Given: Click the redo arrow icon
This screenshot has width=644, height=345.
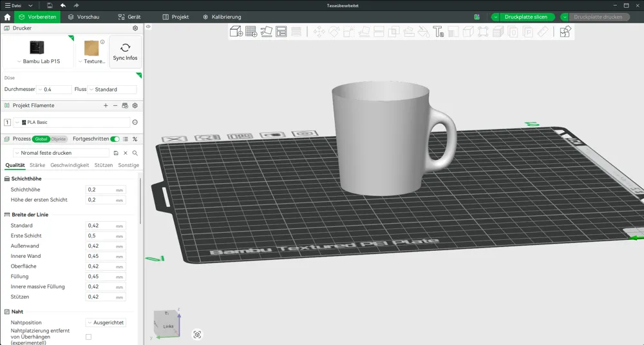Looking at the screenshot, I should [x=76, y=5].
